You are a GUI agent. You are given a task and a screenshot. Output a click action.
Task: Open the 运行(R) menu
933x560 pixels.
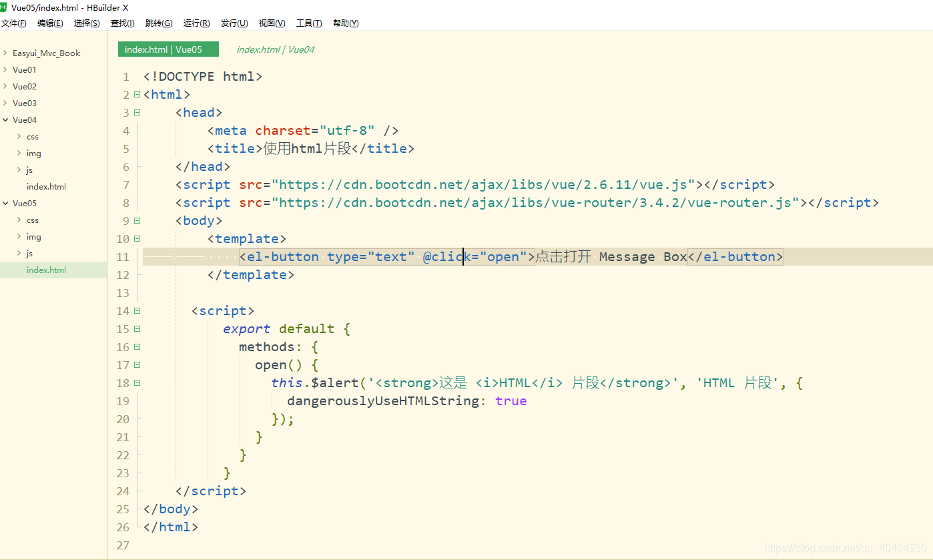coord(196,23)
